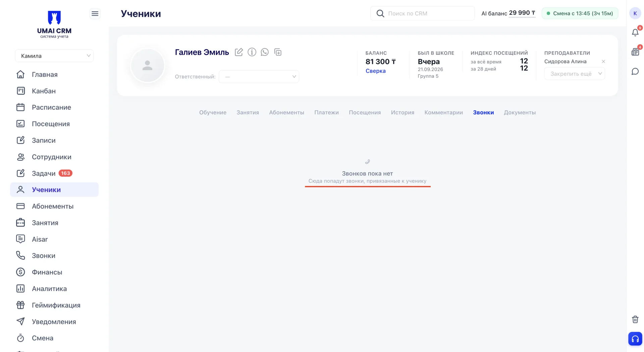The height and width of the screenshot is (352, 644).
Task: Open the student info icon
Action: (252, 52)
